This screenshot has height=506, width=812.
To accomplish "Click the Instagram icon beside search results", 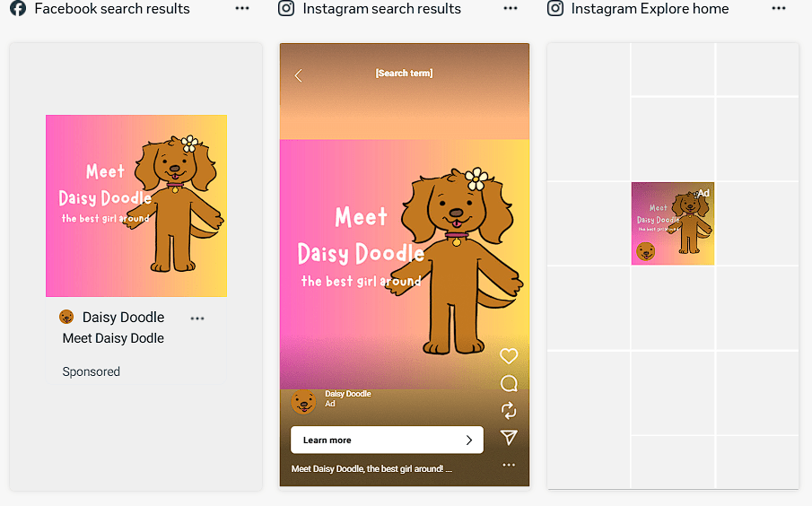I will 286,8.
